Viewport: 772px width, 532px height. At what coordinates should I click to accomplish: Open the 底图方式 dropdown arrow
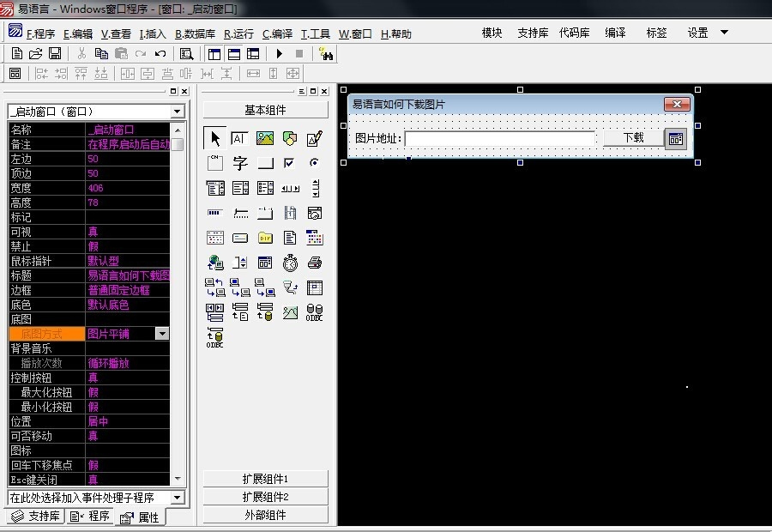point(162,334)
